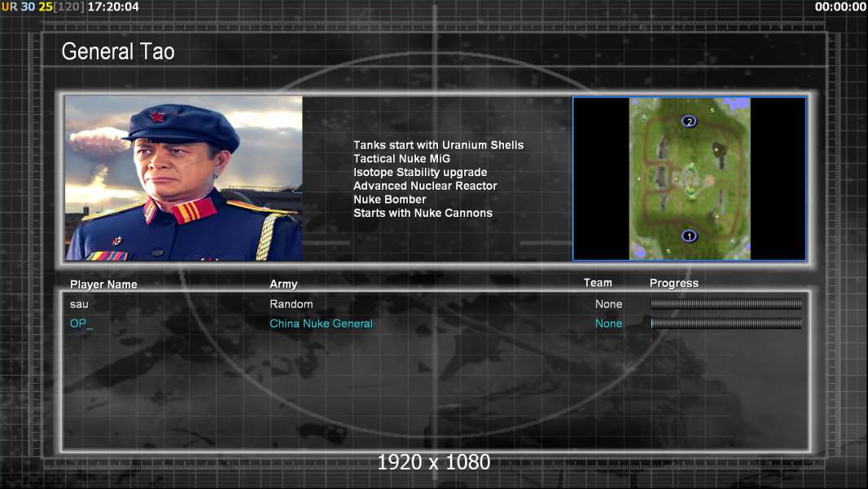Click the '17:20:04' clock overlay
The height and width of the screenshot is (489, 868).
coord(113,7)
